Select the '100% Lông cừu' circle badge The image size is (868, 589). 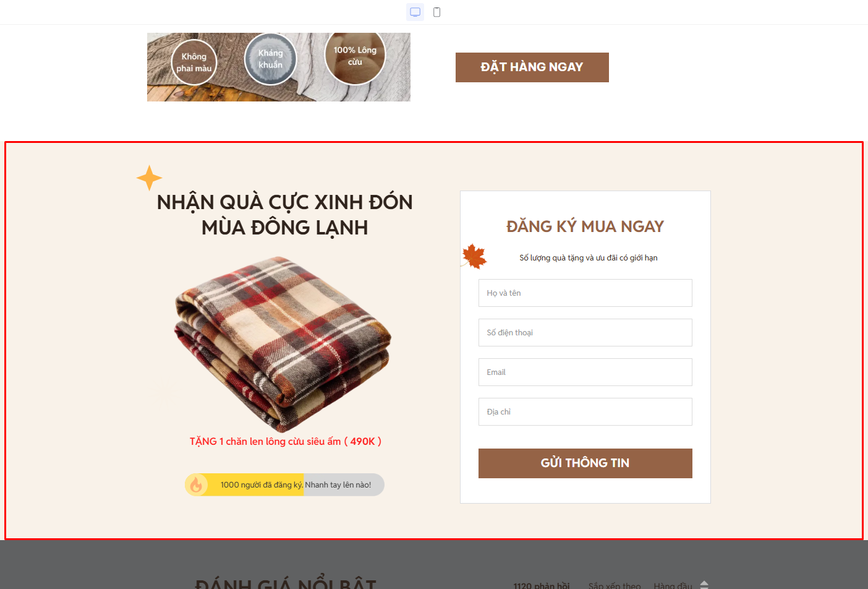355,56
